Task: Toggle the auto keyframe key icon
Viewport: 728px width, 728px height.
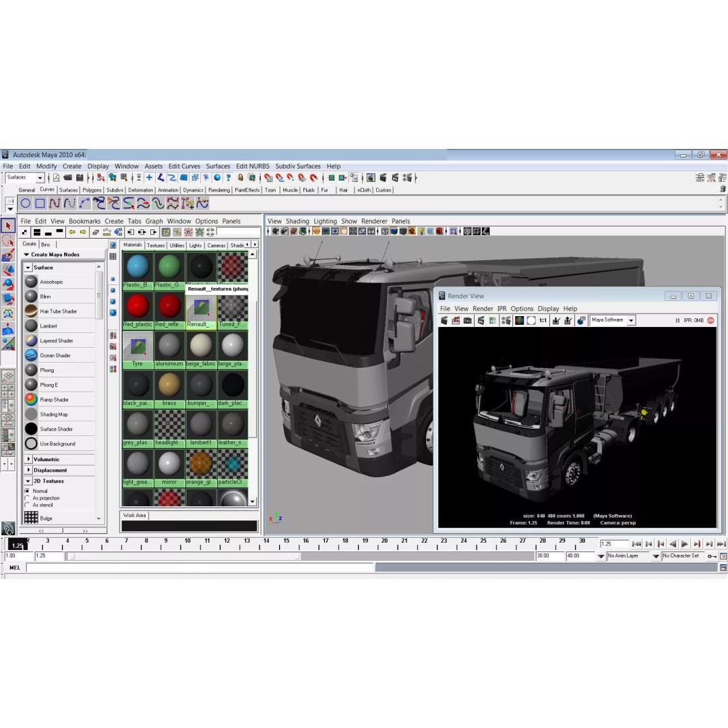Action: point(712,555)
